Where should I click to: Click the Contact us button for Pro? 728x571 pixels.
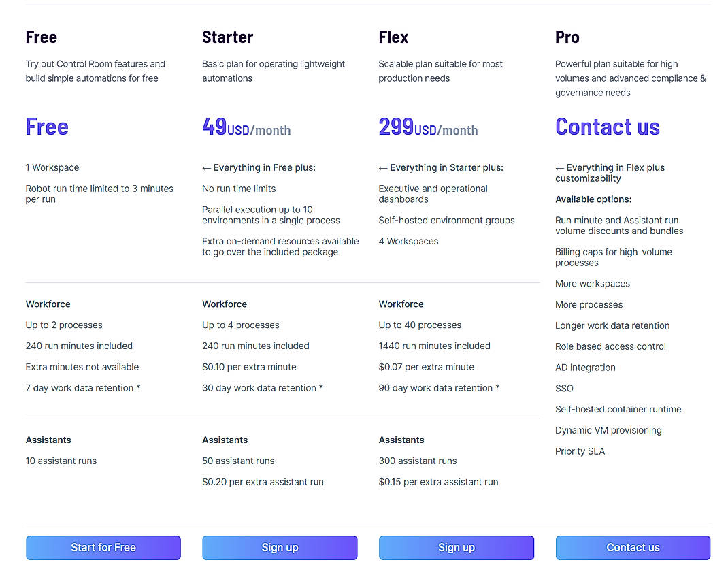[633, 548]
